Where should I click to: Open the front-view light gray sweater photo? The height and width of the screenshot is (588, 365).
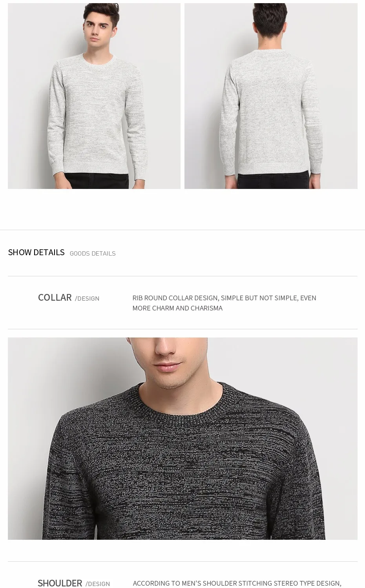94,96
